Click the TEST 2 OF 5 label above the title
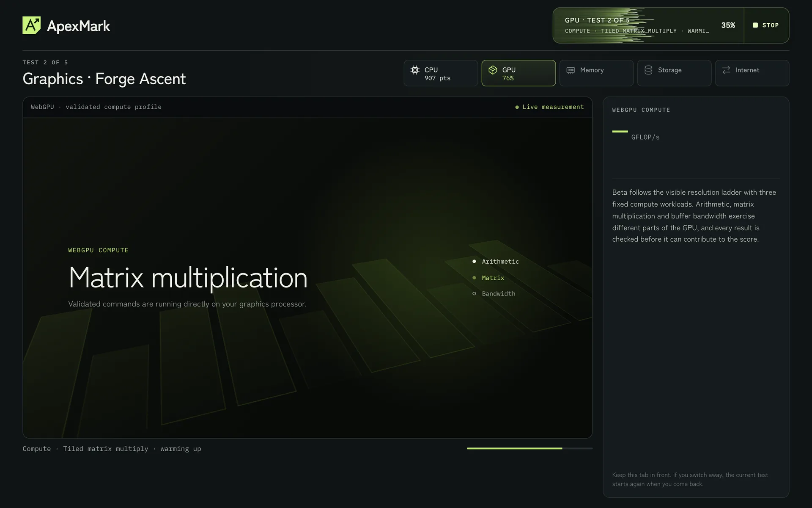Image resolution: width=812 pixels, height=508 pixels. click(45, 63)
